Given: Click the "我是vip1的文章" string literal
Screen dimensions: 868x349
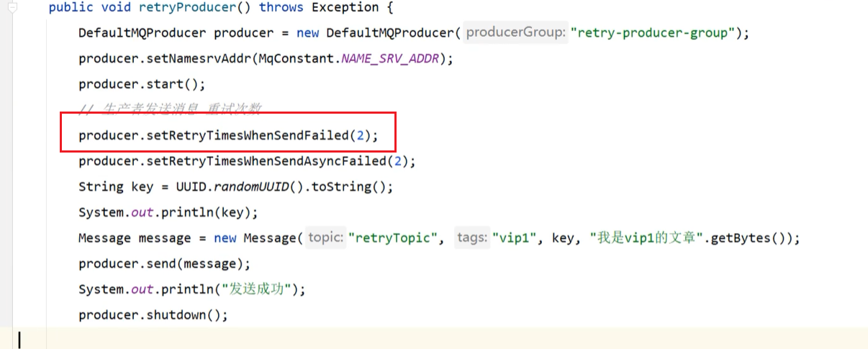Looking at the screenshot, I should pos(647,238).
